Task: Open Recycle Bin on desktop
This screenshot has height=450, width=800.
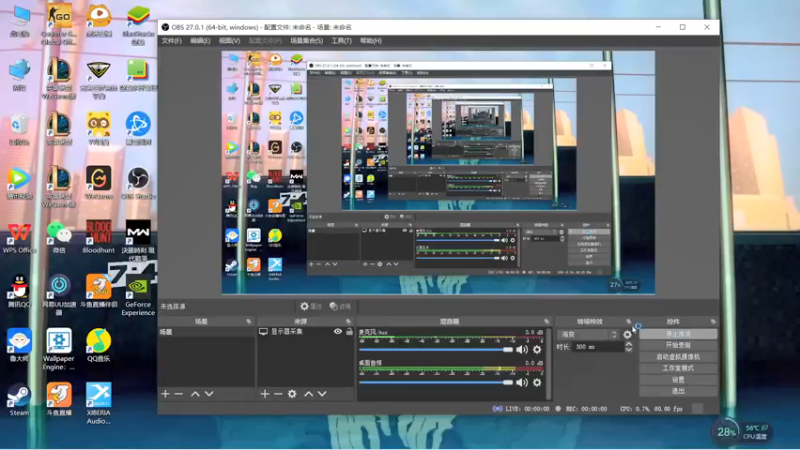Action: [19, 129]
